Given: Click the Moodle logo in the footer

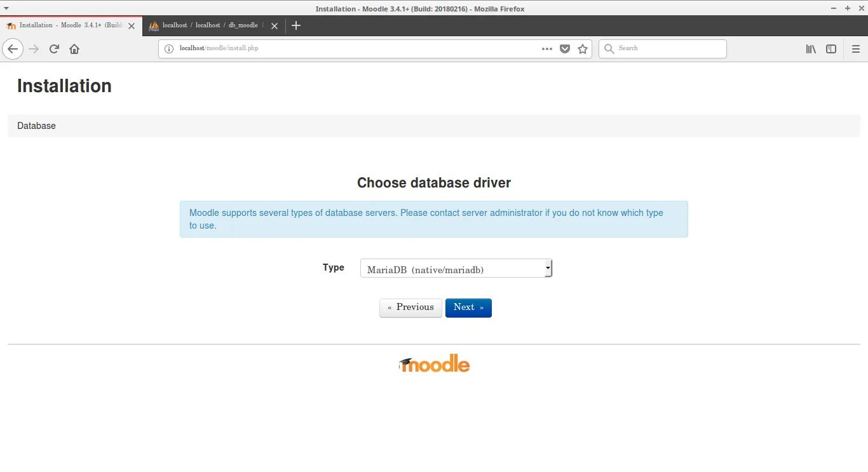Looking at the screenshot, I should (434, 363).
